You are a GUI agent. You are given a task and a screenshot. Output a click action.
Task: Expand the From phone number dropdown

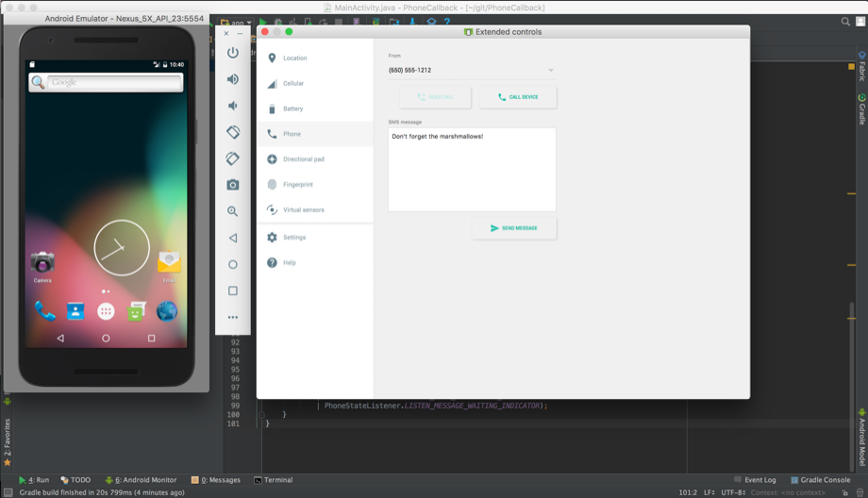point(471,71)
